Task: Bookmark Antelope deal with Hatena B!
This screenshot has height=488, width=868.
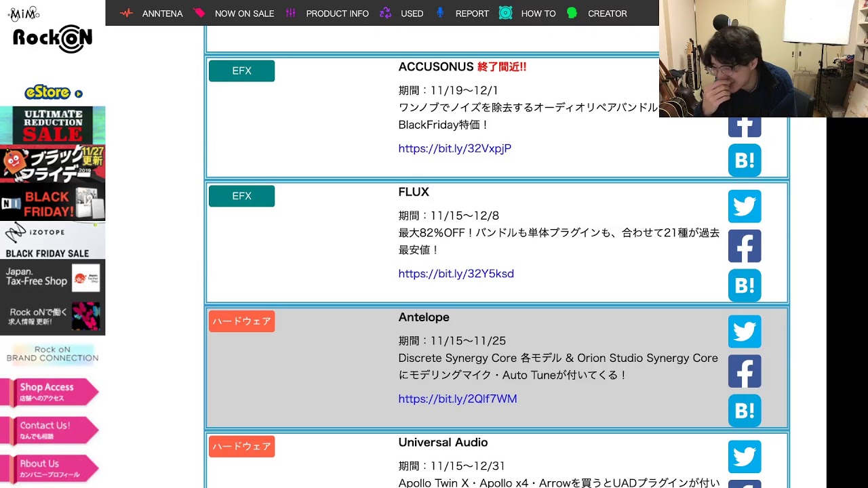Action: (x=745, y=411)
